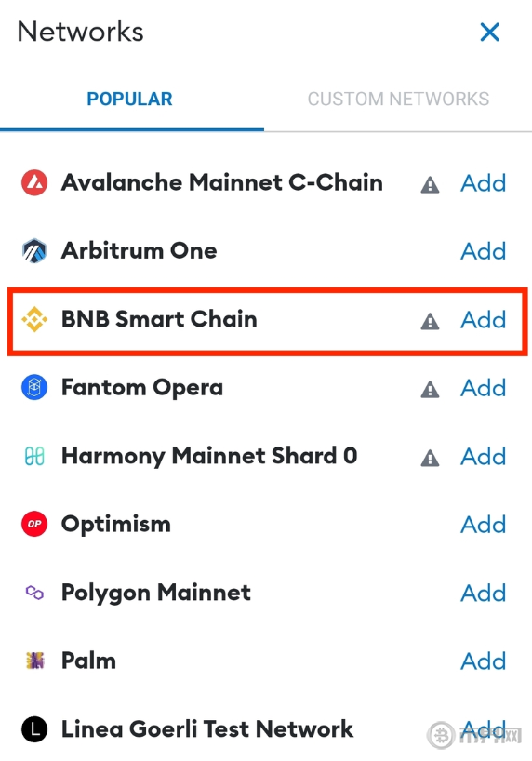Select the Popular tab
This screenshot has width=532, height=761.
pyautogui.click(x=129, y=99)
